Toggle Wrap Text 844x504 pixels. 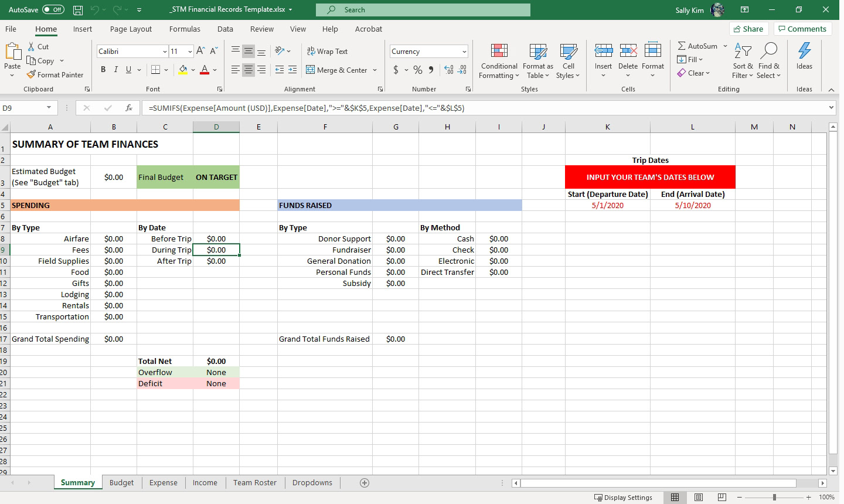click(x=327, y=51)
